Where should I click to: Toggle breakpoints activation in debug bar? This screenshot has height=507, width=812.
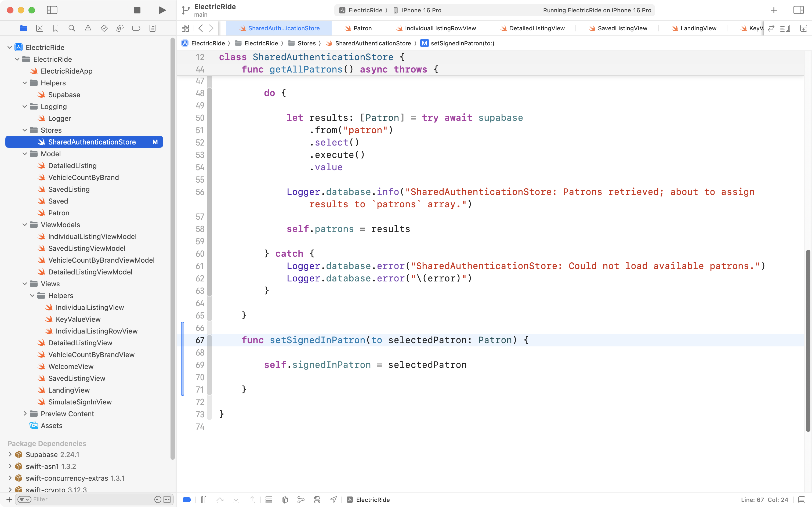187,500
